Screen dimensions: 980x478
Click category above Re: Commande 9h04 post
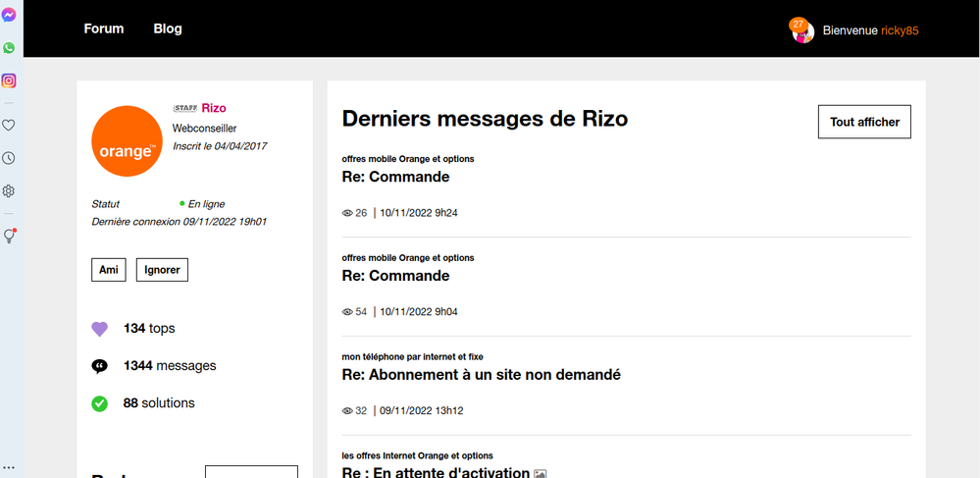coord(408,258)
